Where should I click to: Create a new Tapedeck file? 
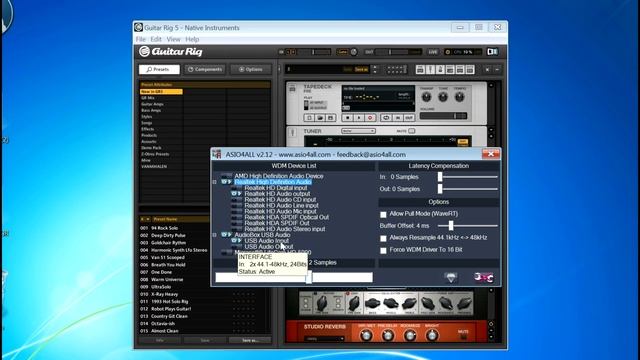pyautogui.click(x=309, y=118)
